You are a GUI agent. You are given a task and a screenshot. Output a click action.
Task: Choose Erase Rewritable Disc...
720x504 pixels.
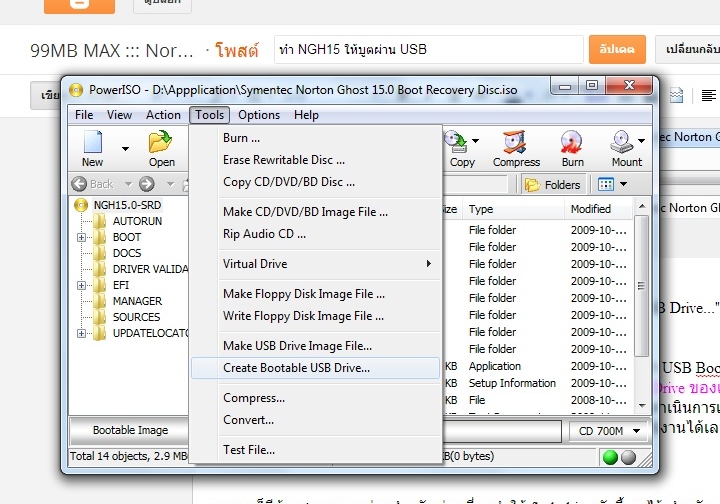pyautogui.click(x=315, y=160)
